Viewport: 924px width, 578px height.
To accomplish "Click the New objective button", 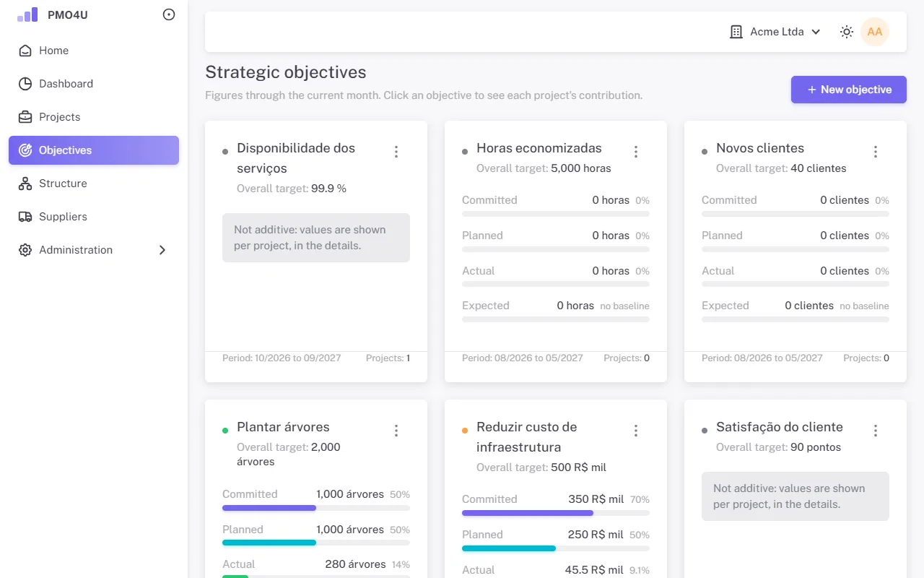I will coord(849,90).
